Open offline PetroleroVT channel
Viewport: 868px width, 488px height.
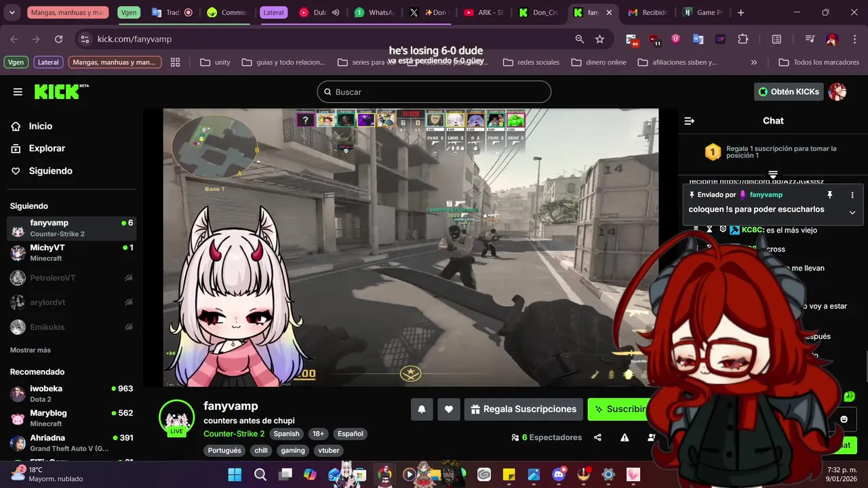(72, 278)
